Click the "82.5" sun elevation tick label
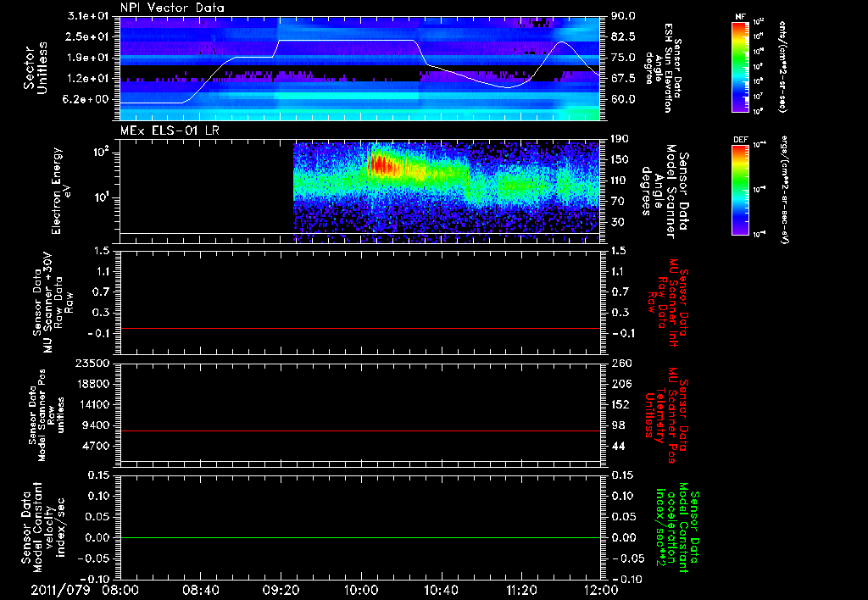This screenshot has width=868, height=600. click(x=623, y=36)
